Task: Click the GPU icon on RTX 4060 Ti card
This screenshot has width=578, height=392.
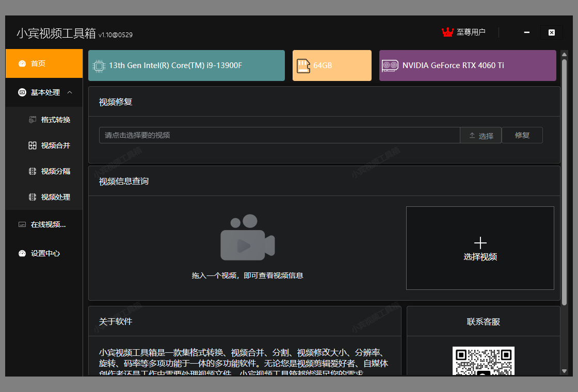Action: [390, 66]
